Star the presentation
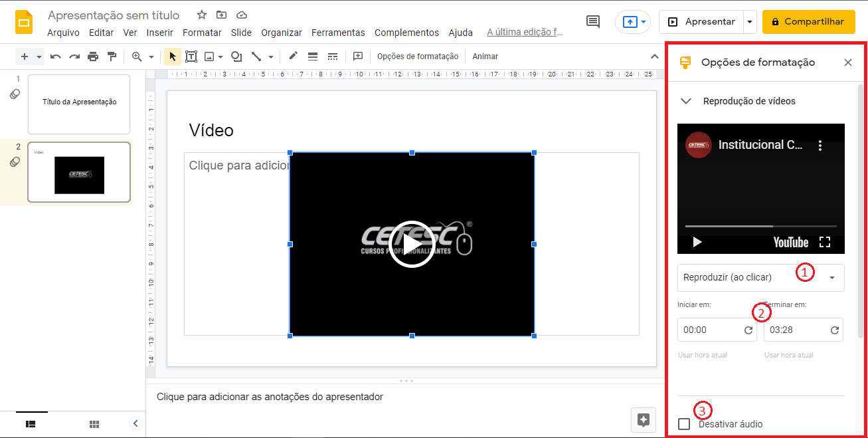This screenshot has width=868, height=438. 202,15
